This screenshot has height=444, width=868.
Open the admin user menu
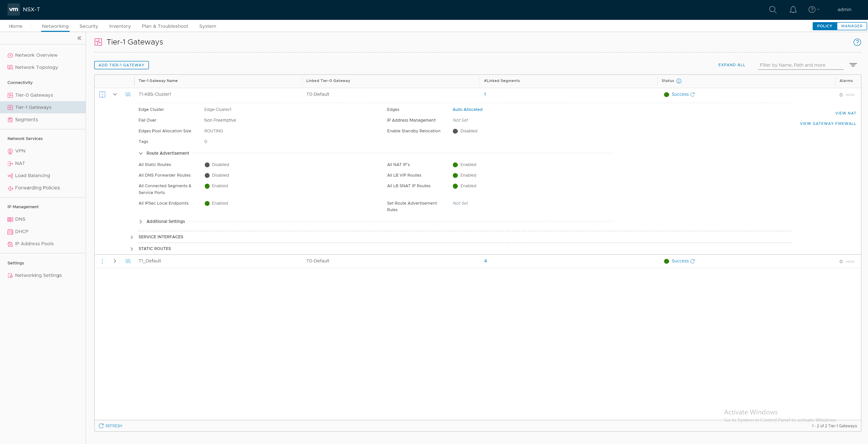(x=844, y=9)
